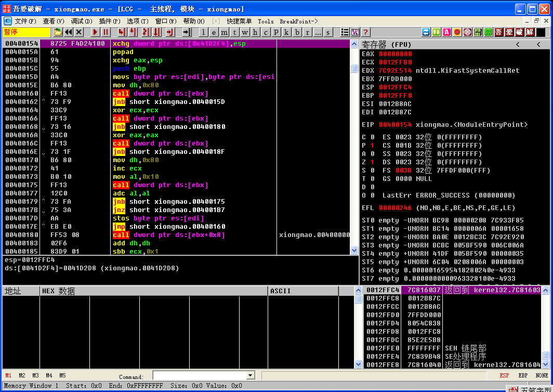The height and width of the screenshot is (392, 553).
Task: Open Source window with the s button
Action: click(x=328, y=32)
